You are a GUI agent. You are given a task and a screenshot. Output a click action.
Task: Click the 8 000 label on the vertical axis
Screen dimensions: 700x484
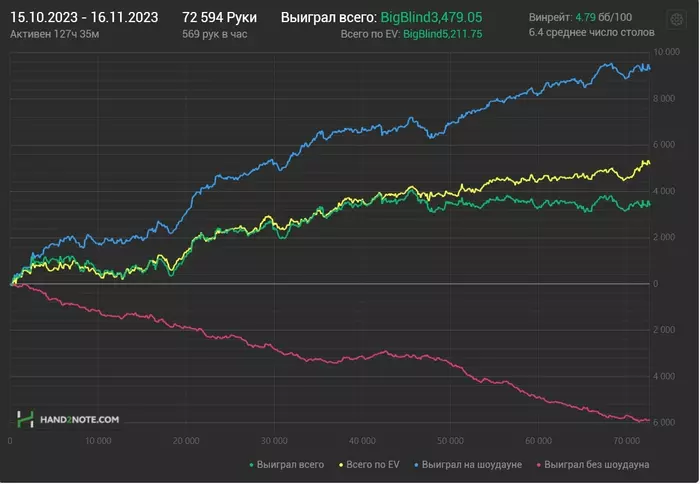tap(664, 98)
